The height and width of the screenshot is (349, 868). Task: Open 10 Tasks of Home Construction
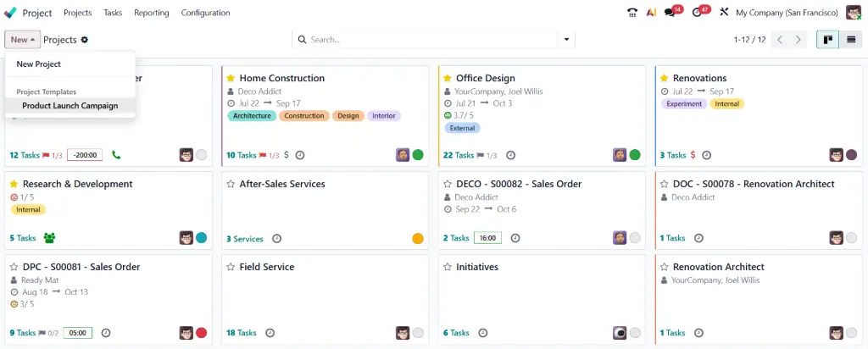242,155
